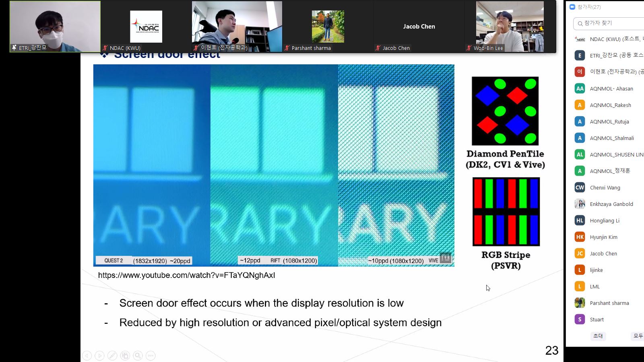644x362 pixels.
Task: Select the NDAC (KWU) video tile
Action: click(x=146, y=27)
